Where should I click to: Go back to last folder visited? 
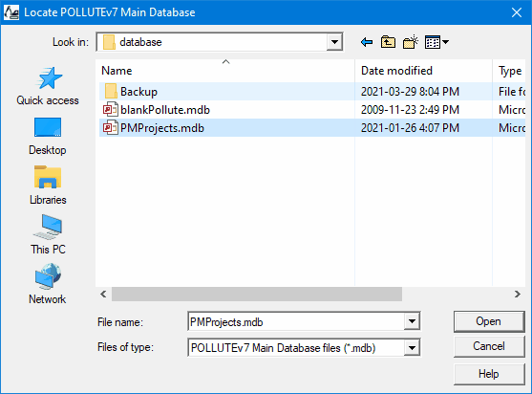pos(367,42)
